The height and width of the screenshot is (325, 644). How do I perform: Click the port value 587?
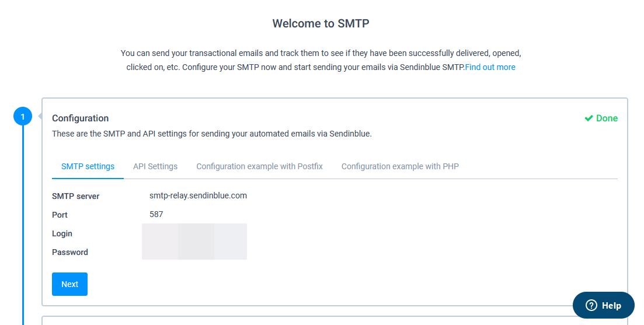(x=156, y=214)
